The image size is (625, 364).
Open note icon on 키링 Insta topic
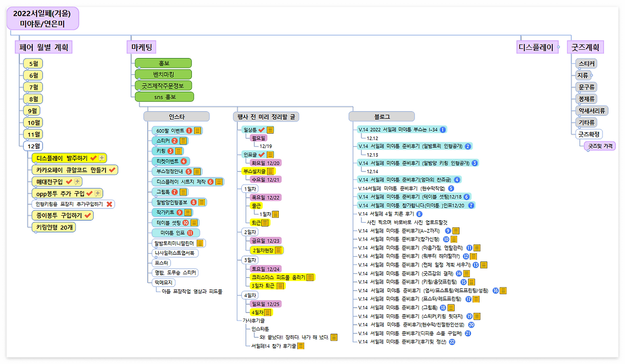pos(179,151)
